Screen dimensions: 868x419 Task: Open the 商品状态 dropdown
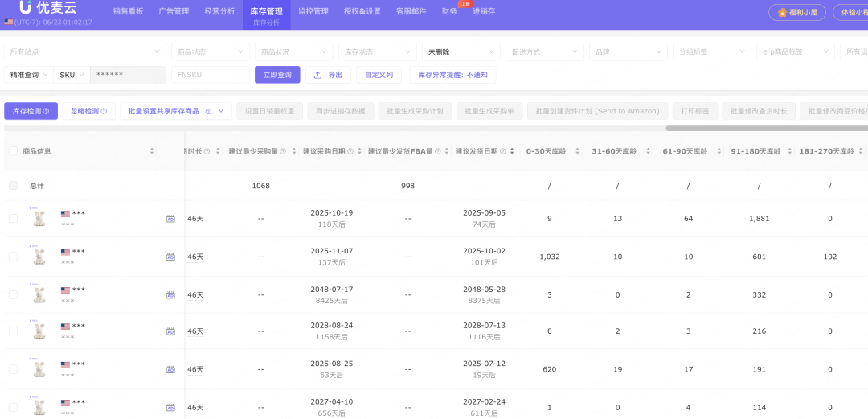210,51
